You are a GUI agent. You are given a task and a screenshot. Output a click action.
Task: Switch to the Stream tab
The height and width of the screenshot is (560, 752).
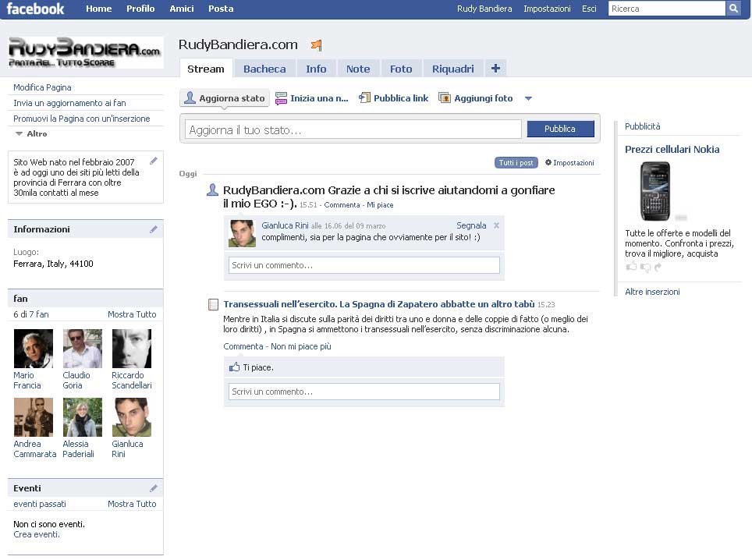206,69
